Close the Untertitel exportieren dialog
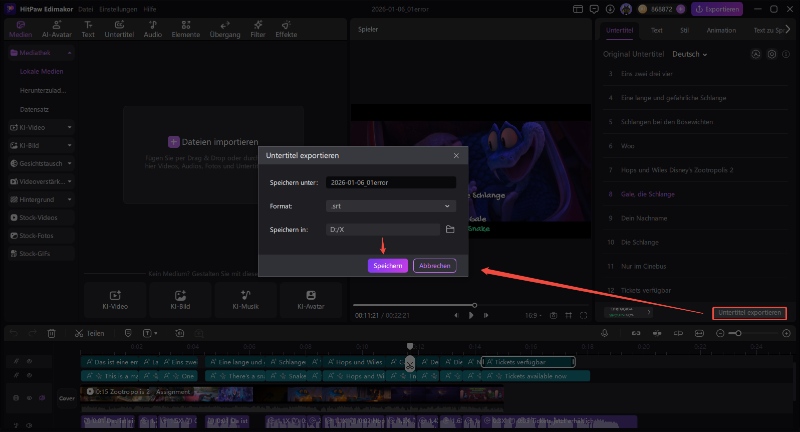 pos(456,156)
